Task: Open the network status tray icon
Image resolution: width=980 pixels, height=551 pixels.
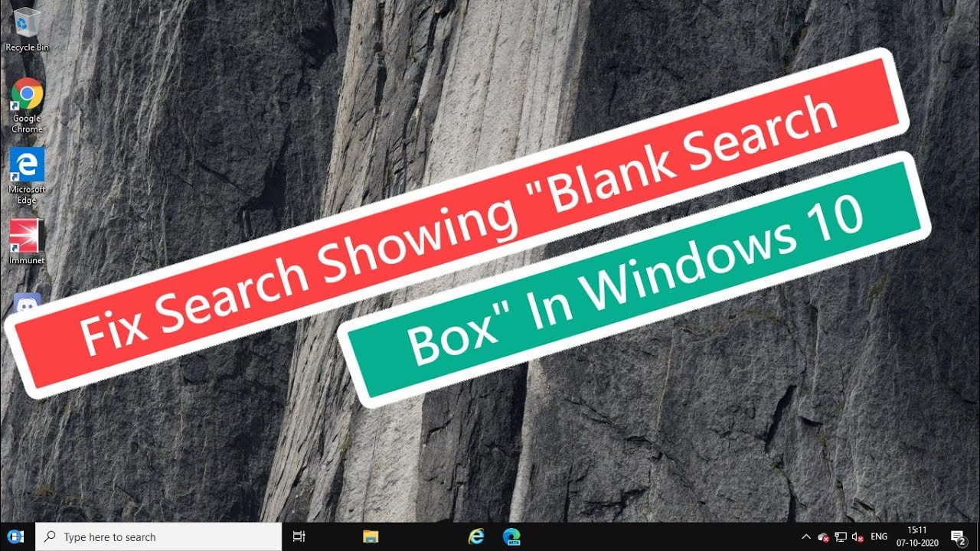Action: pyautogui.click(x=841, y=537)
